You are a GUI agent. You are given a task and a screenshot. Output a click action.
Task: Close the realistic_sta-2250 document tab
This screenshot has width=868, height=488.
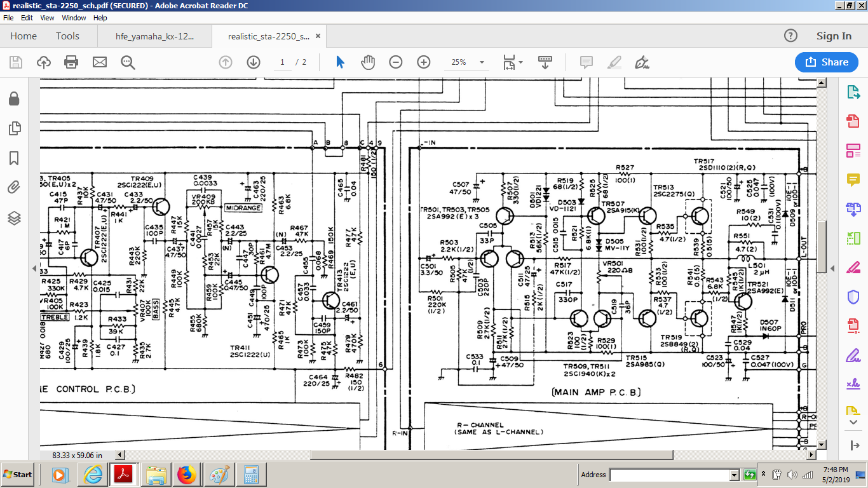click(x=318, y=36)
